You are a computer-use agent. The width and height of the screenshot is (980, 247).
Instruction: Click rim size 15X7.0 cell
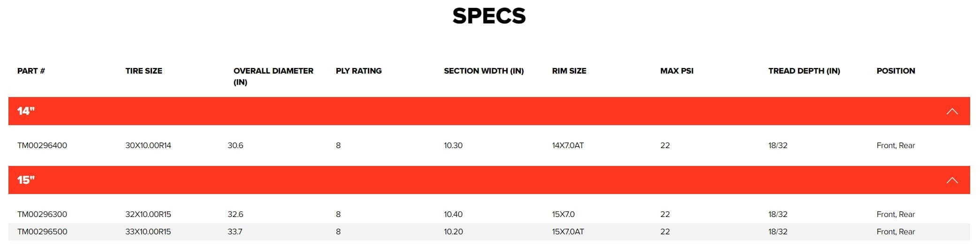tap(563, 214)
